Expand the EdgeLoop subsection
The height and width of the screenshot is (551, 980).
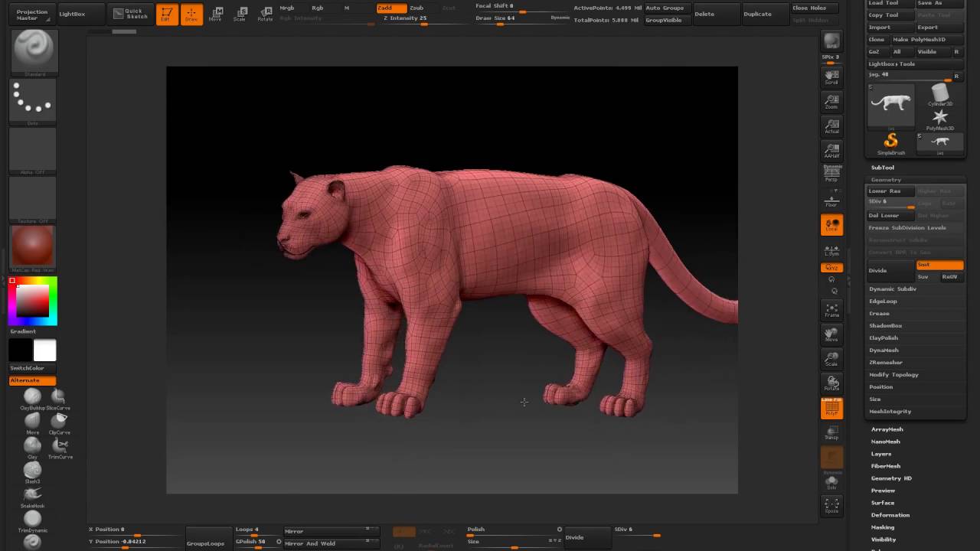click(883, 301)
